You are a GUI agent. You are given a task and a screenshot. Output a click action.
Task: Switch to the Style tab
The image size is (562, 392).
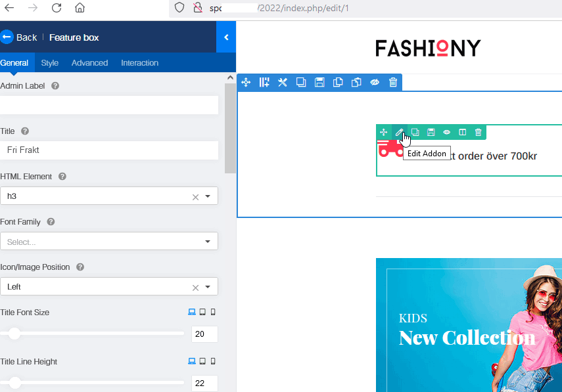click(x=49, y=63)
